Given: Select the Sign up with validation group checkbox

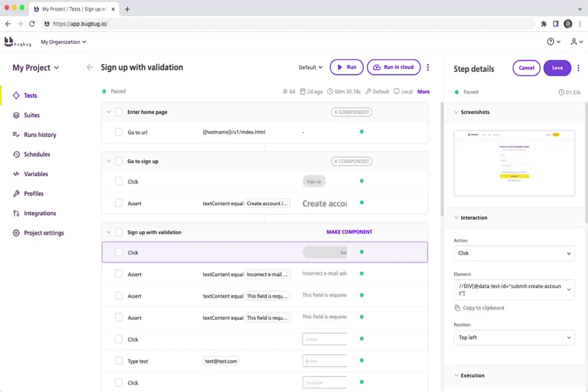Looking at the screenshot, I should click(119, 232).
